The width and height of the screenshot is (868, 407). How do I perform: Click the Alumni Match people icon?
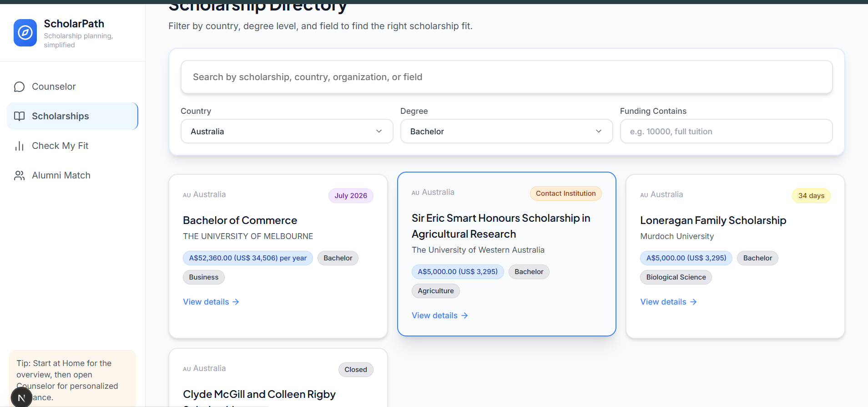click(19, 175)
